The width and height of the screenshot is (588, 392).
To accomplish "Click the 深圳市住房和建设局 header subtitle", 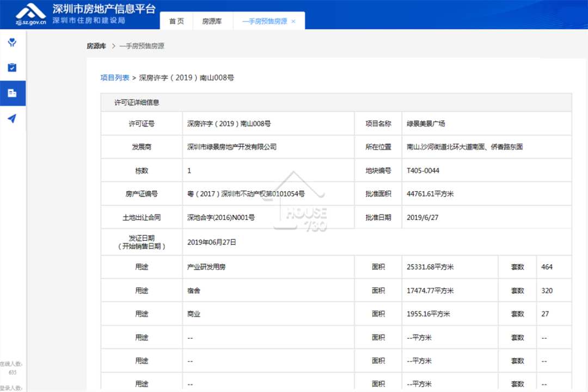I will pos(89,20).
